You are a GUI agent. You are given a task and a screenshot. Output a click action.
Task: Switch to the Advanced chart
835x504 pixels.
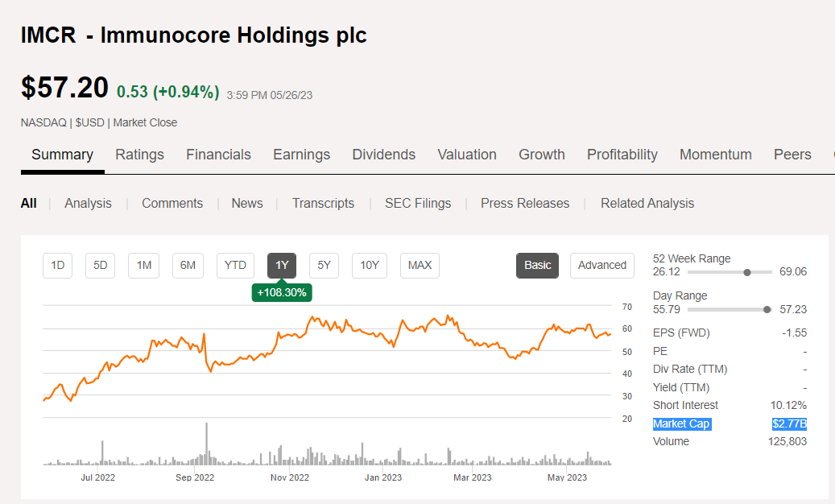(601, 265)
